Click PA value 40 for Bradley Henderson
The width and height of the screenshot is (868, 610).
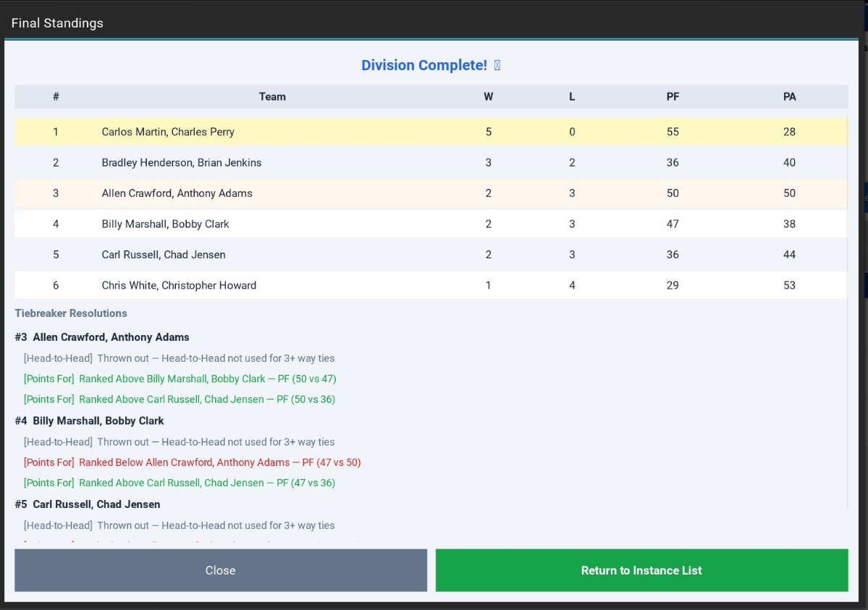click(x=789, y=163)
